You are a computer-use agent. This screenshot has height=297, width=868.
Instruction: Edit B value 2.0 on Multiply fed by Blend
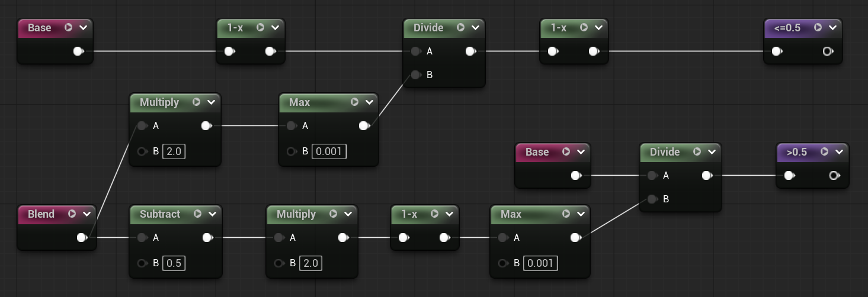(x=174, y=151)
